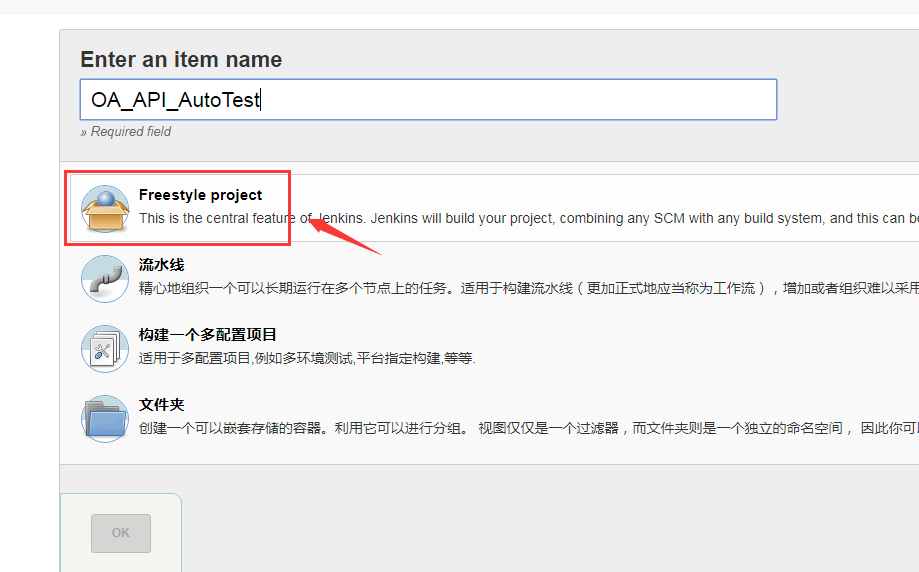Click the Freestyle project description text

529,218
